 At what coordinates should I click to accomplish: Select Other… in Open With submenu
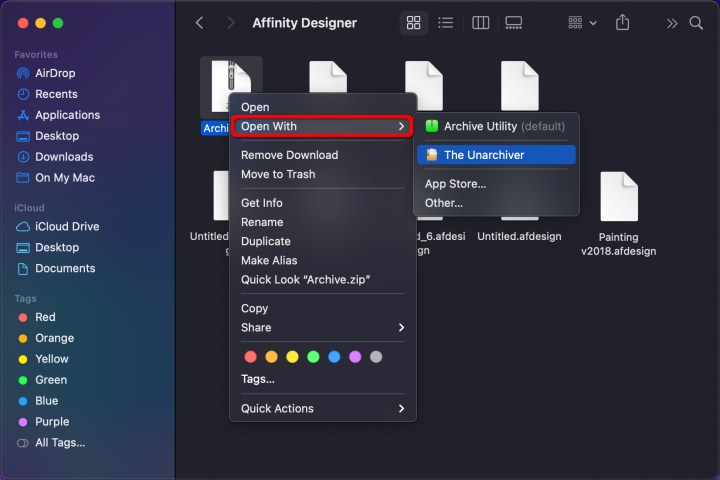coord(496,203)
